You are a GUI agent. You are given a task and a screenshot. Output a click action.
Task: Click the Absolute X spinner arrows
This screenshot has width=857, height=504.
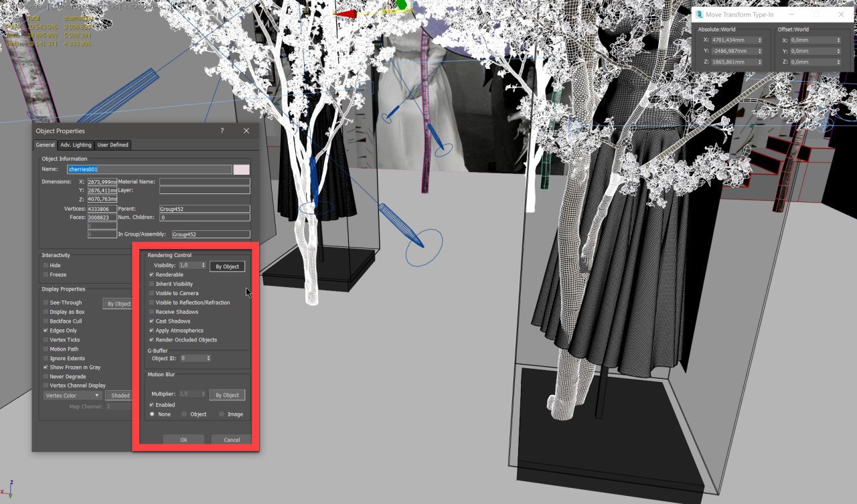[x=759, y=40]
